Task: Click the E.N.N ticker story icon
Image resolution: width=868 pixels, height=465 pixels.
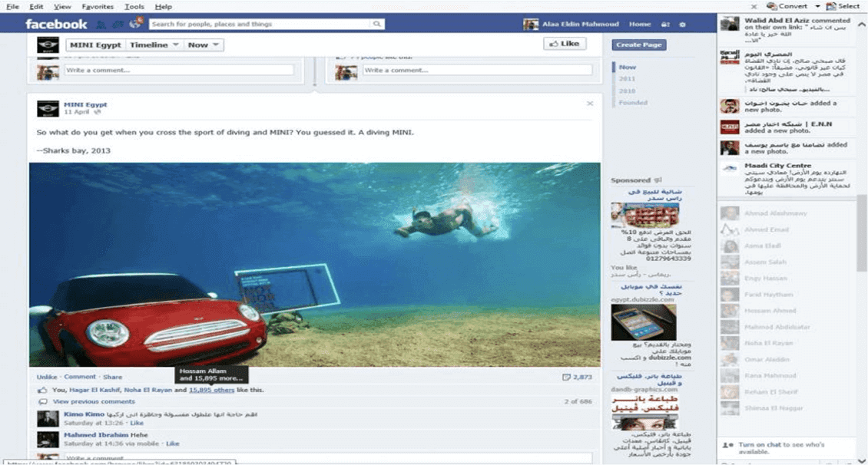Action: tap(730, 127)
